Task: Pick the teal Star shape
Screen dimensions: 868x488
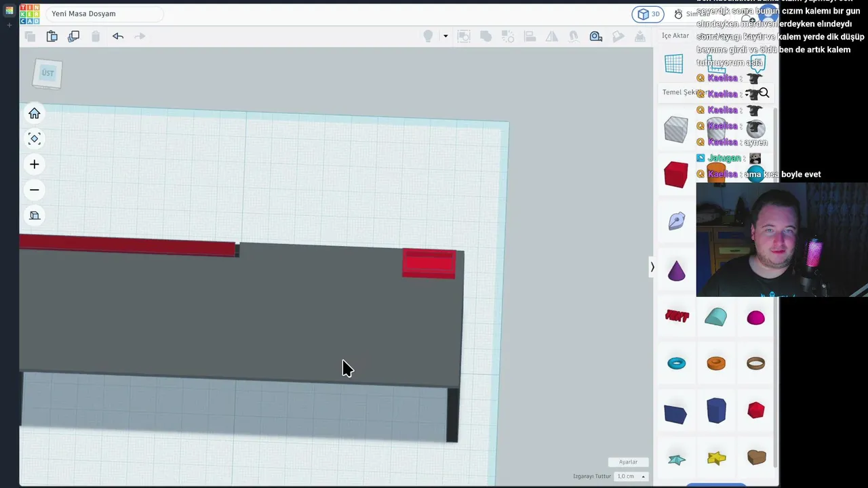Action: [x=677, y=460]
